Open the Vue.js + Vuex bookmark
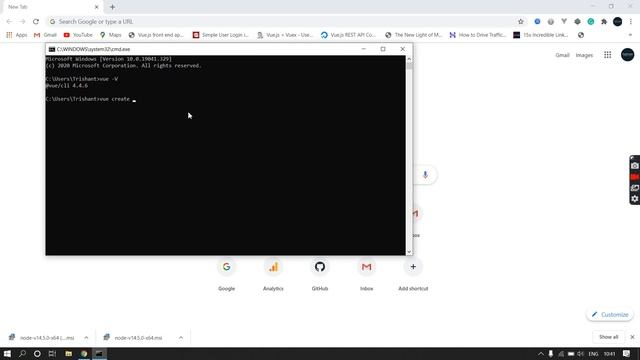Viewport: 640px width, 360px height. pos(285,35)
